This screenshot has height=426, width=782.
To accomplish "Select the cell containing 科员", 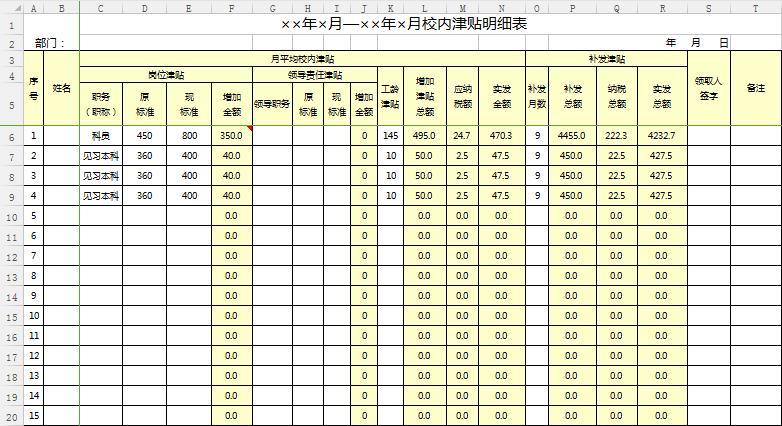I will click(x=101, y=135).
